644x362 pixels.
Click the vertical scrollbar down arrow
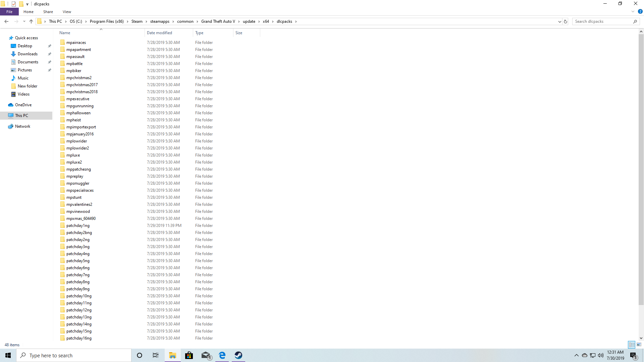coord(641,338)
